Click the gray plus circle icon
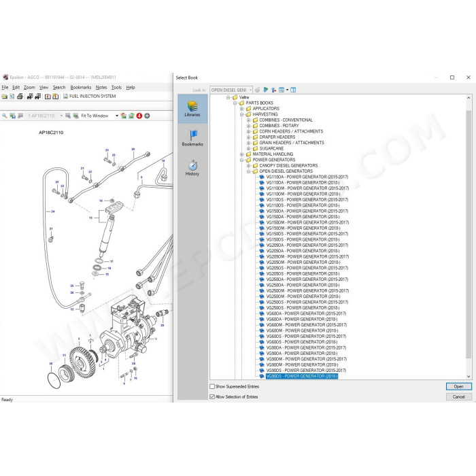 click(x=148, y=116)
